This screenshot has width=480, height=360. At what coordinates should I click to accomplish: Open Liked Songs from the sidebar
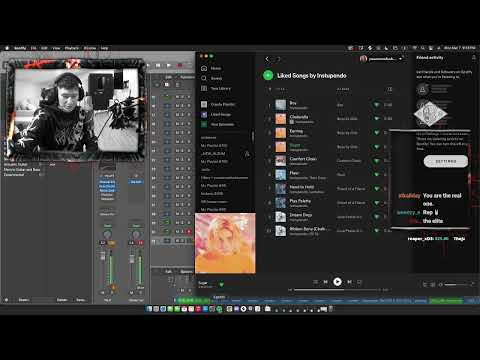(216, 114)
